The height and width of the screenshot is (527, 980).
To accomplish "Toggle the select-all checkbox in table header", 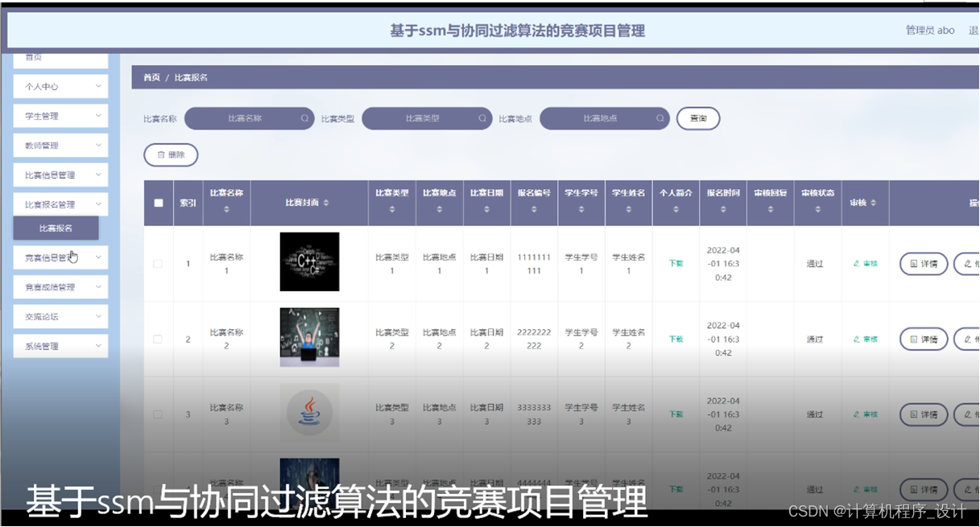I will pos(158,203).
